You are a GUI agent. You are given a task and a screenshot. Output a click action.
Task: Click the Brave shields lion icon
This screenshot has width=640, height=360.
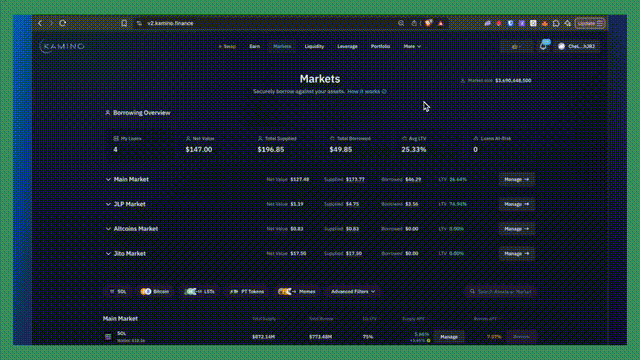coord(428,23)
